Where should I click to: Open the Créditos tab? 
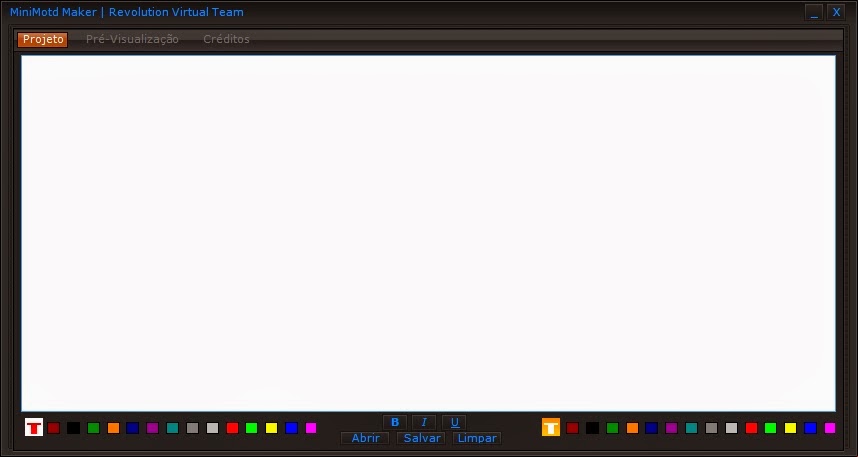click(227, 39)
